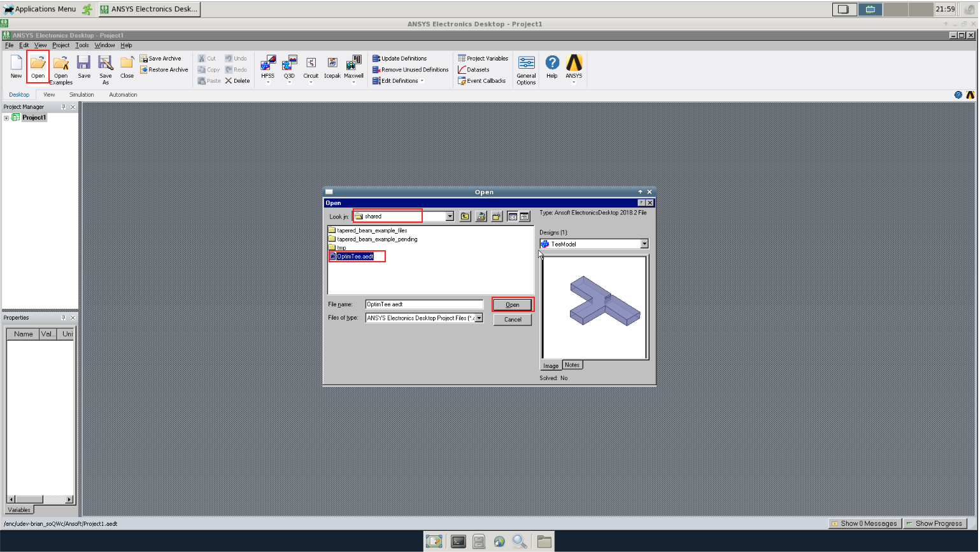Select tapered_beam_example_files folder
This screenshot has width=980, height=552.
pyautogui.click(x=368, y=230)
